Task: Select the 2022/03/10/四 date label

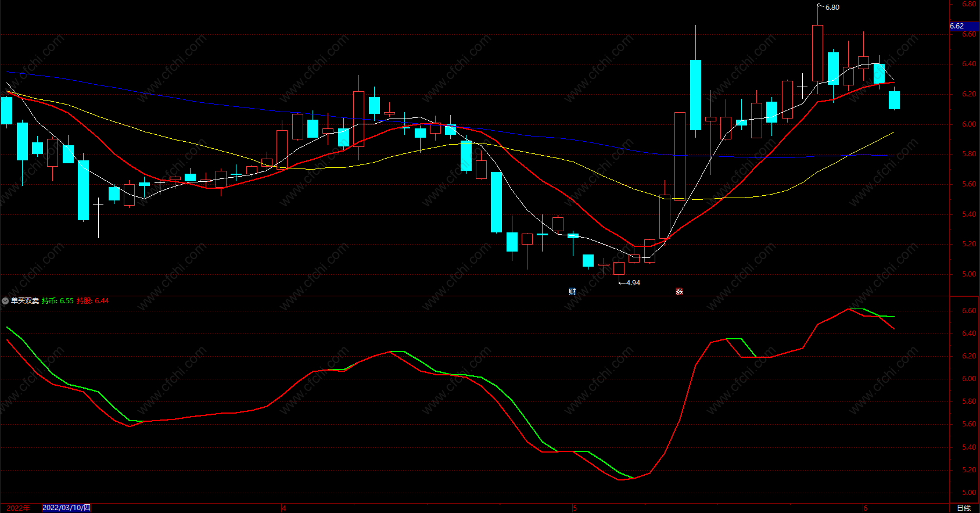Action: 67,508
